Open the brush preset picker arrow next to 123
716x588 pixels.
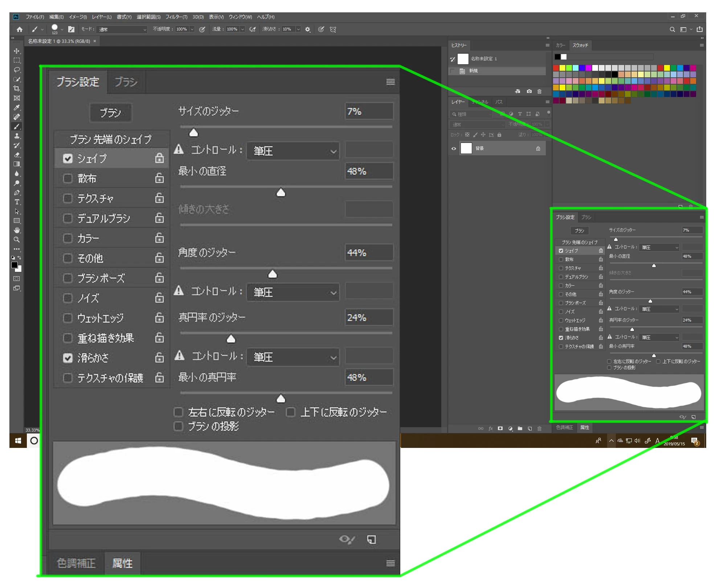62,29
